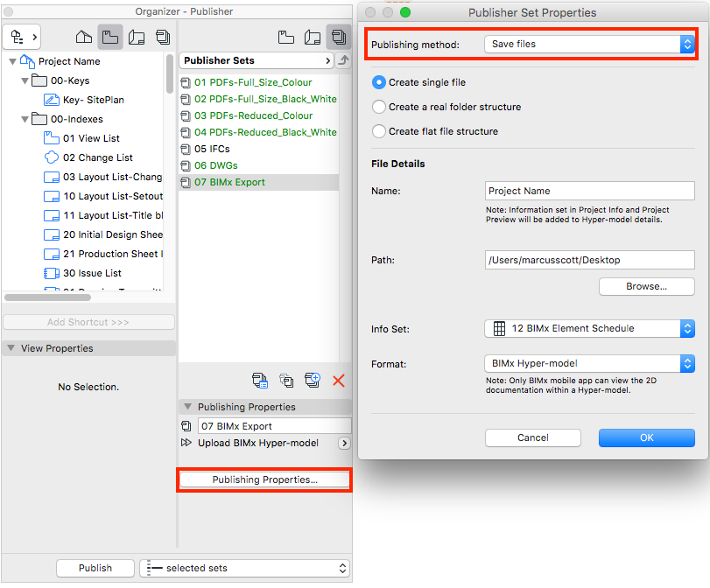Screen dimensions: 710x588
Task: Create a new publisher set
Action: coord(313,380)
